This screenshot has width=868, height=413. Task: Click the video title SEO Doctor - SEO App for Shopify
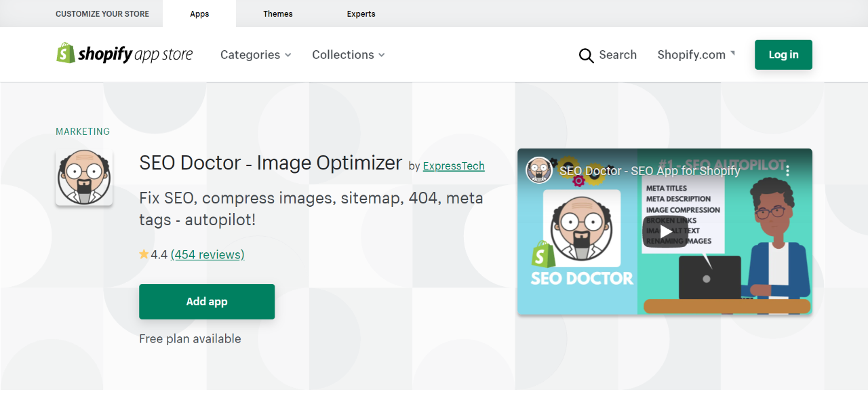point(650,171)
